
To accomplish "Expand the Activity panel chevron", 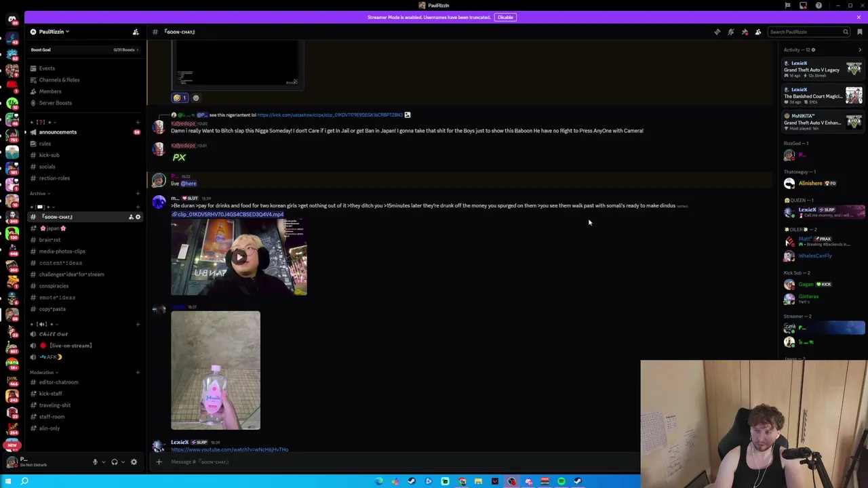I will click(x=860, y=49).
